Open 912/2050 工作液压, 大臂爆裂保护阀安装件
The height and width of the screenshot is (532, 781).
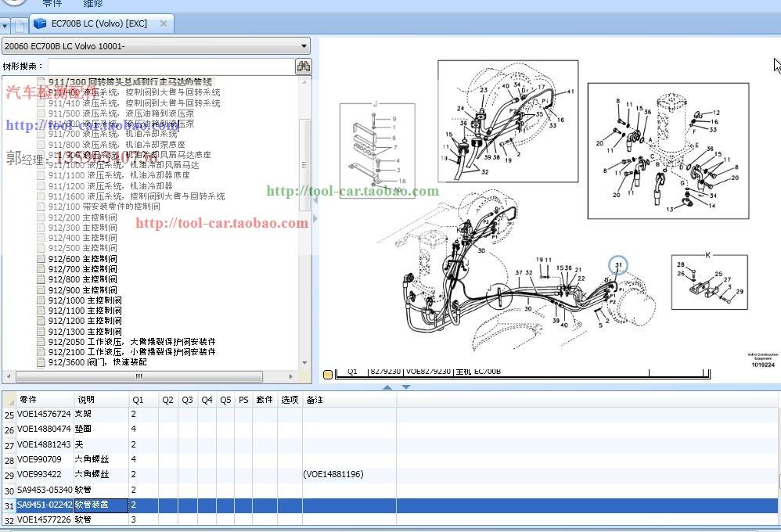pos(131,342)
